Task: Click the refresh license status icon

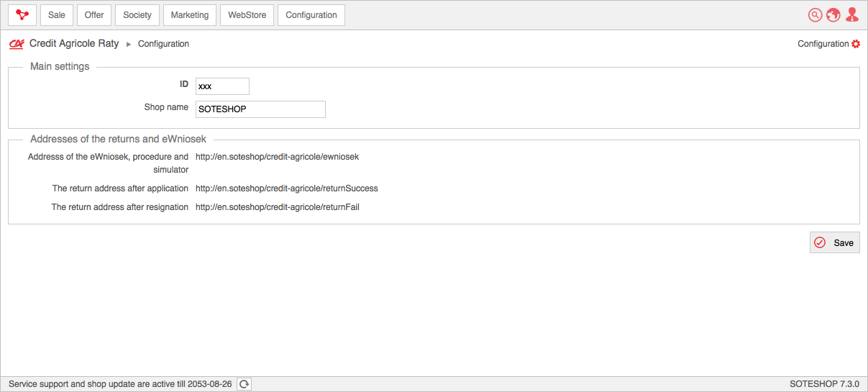Action: (245, 384)
